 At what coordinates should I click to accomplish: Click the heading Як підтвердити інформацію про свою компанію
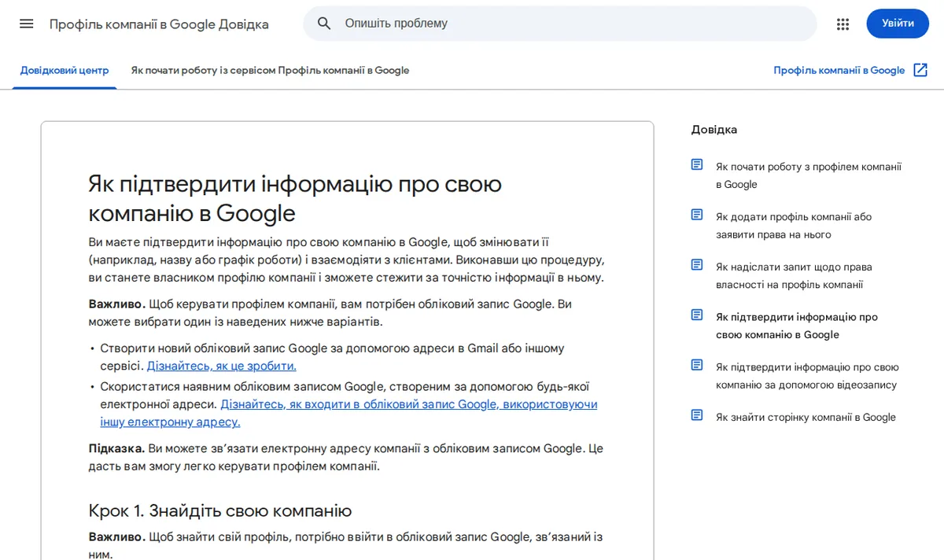click(x=295, y=198)
